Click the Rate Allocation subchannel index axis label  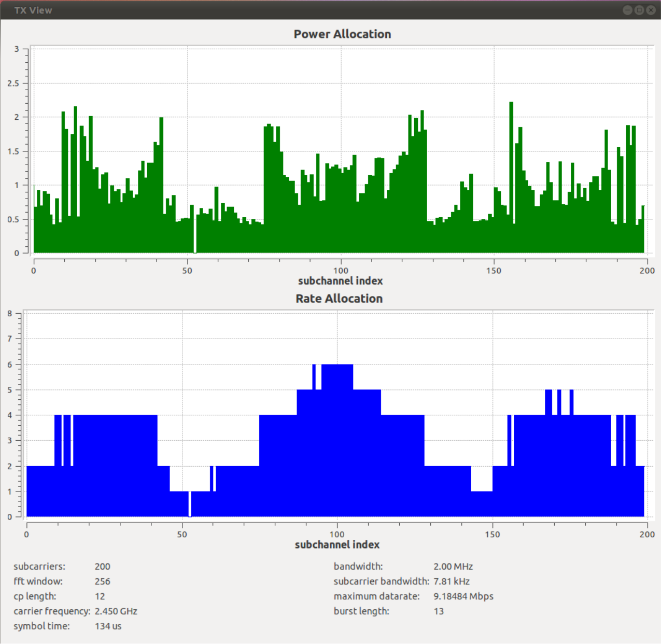point(337,544)
